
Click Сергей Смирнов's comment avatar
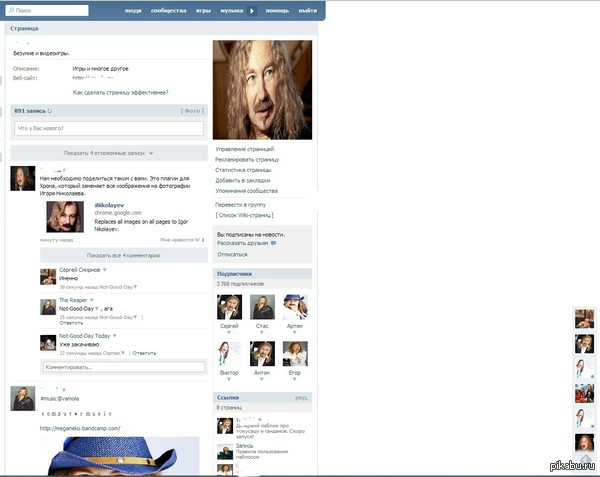49,277
